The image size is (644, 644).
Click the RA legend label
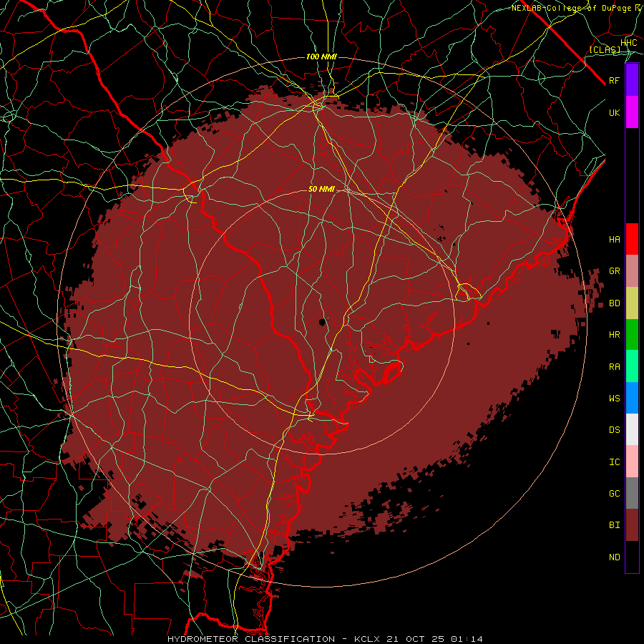614,367
